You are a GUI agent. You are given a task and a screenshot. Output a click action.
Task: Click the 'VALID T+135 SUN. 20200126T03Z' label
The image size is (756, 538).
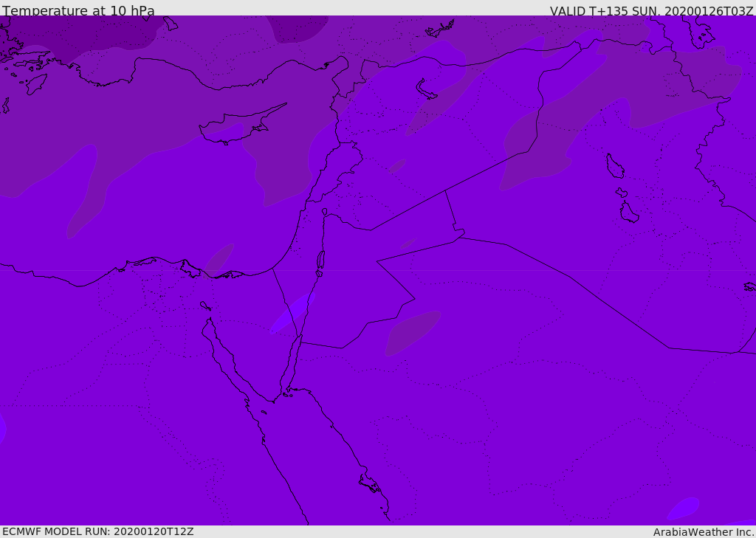click(651, 10)
